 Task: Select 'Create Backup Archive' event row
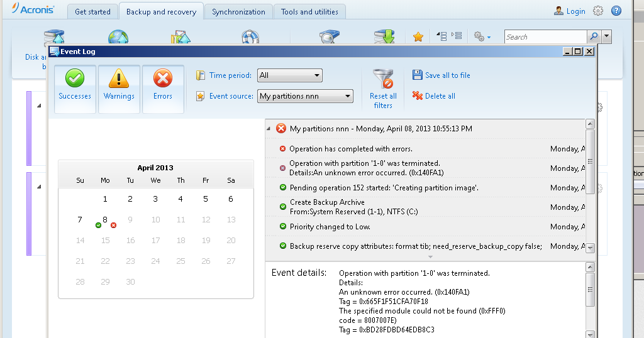(425, 207)
